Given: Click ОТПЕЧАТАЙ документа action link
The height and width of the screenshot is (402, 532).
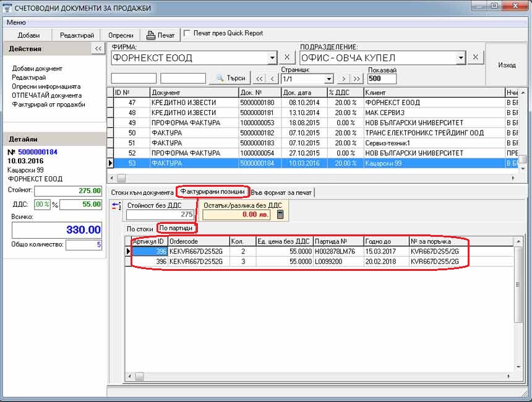Looking at the screenshot, I should [x=47, y=95].
